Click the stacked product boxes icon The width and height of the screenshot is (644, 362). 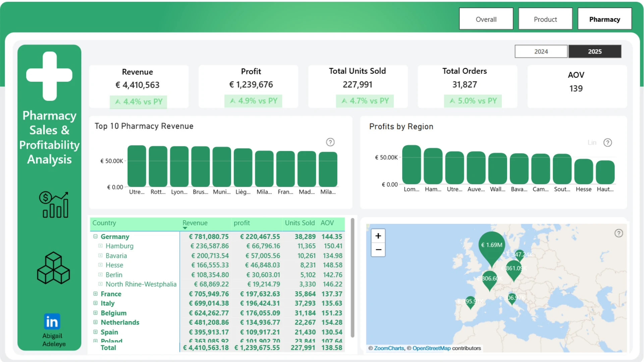53,268
